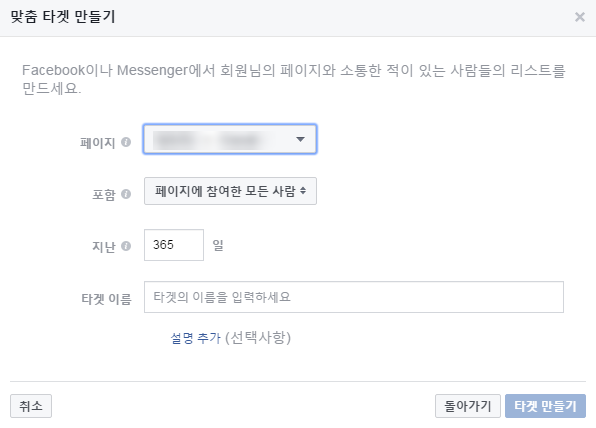
Task: Click the up-down arrows in the 포함 dropdown
Action: [x=303, y=190]
